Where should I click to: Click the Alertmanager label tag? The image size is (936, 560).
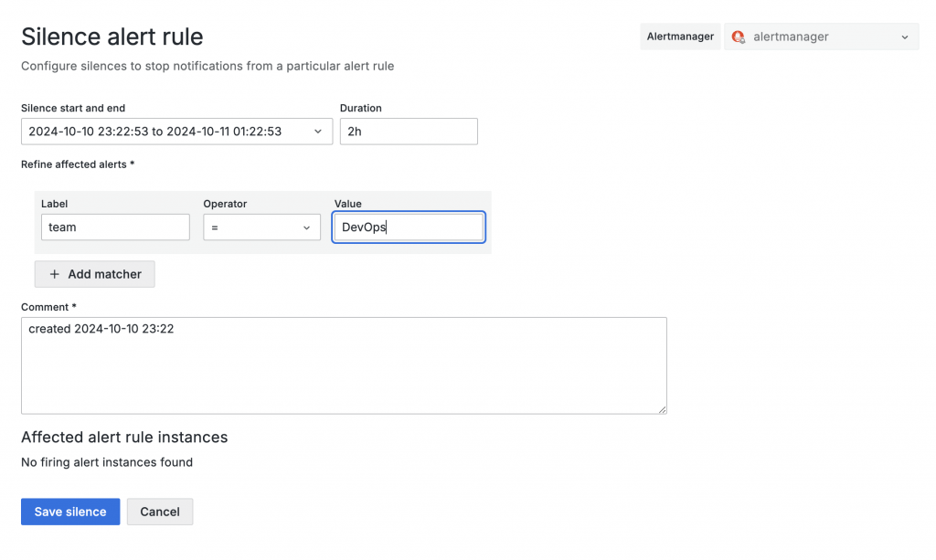(680, 37)
